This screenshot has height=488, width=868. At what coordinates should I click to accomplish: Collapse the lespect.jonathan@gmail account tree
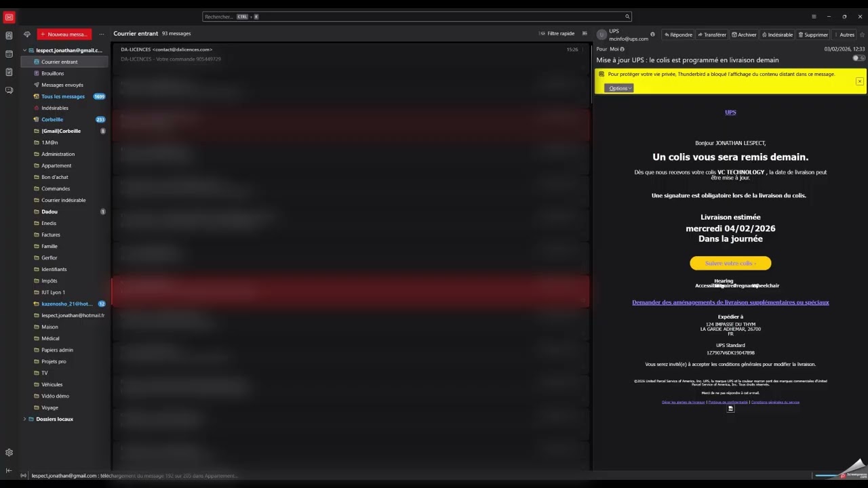pos(25,50)
